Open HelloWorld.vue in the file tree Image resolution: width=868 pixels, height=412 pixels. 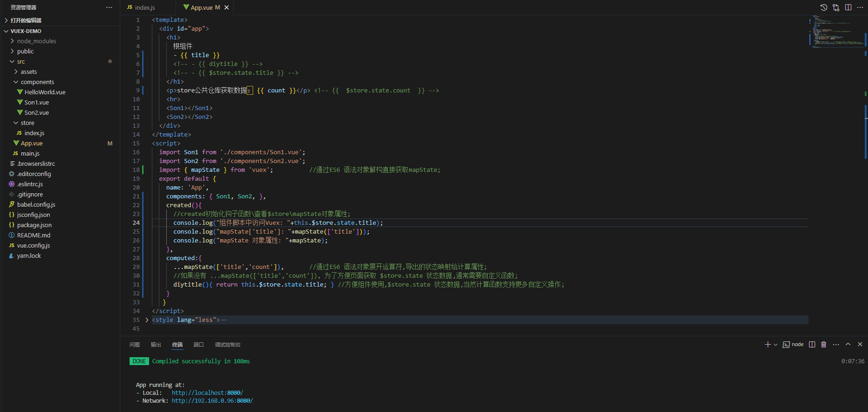click(x=60, y=92)
